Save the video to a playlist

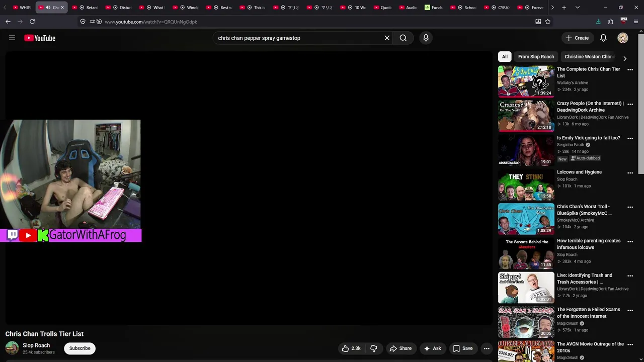(x=462, y=348)
